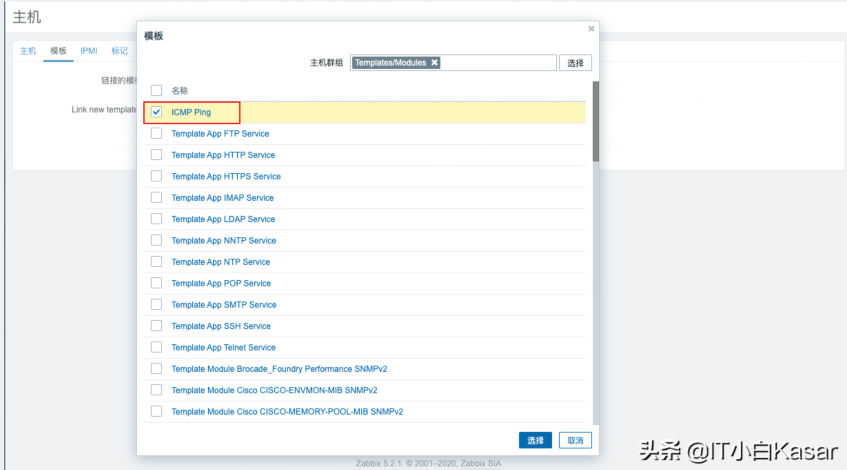847x470 pixels.
Task: Tick Template App HTTPS Service checkbox
Action: (156, 176)
